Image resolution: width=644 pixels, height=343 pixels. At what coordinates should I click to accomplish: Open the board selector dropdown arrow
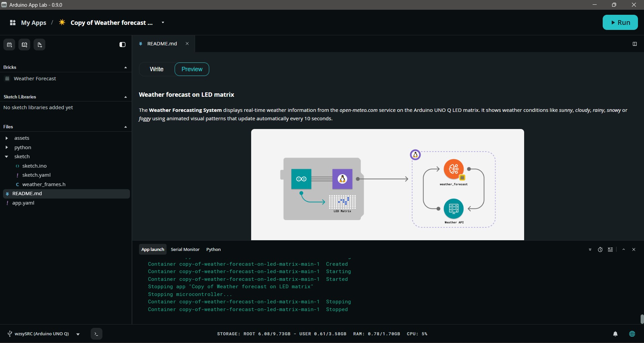pos(78,334)
